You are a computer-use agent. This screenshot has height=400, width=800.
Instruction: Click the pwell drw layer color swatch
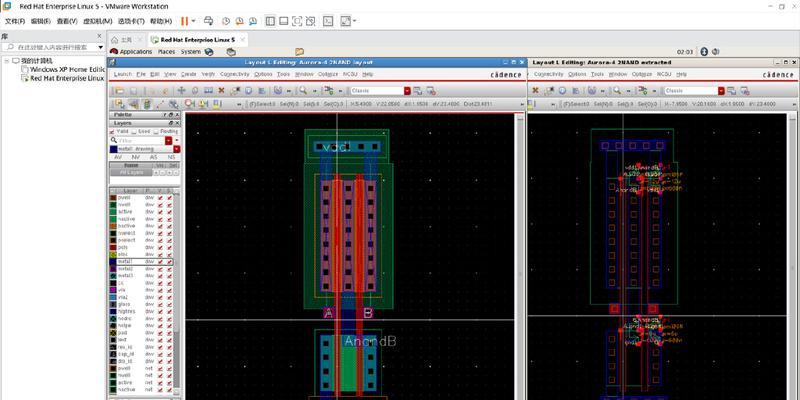tap(113, 197)
